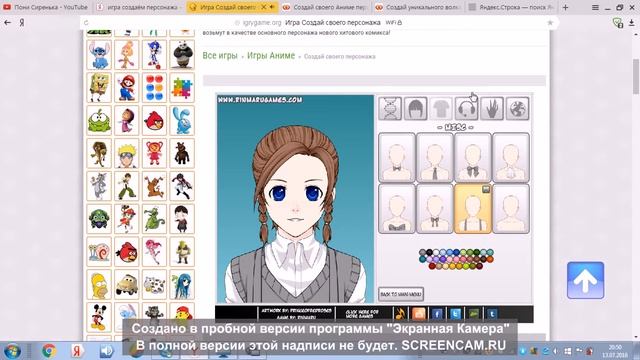640x360 pixels.
Task: Click the blue scroll-to-top arrow button
Action: coord(585,280)
